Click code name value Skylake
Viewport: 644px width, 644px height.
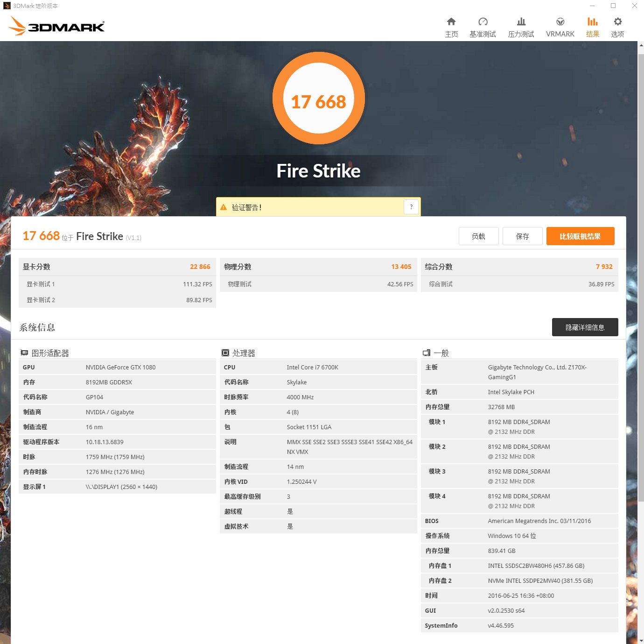pyautogui.click(x=297, y=382)
